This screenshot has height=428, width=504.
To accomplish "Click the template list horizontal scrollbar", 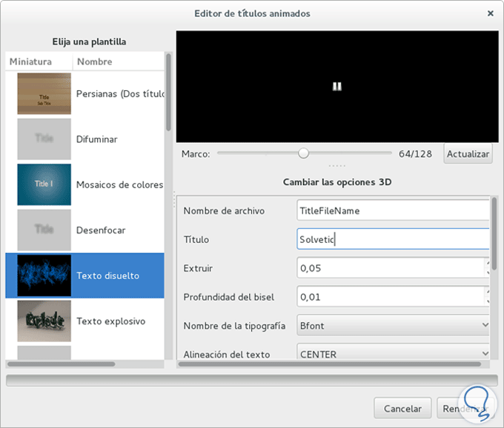I will [61, 364].
